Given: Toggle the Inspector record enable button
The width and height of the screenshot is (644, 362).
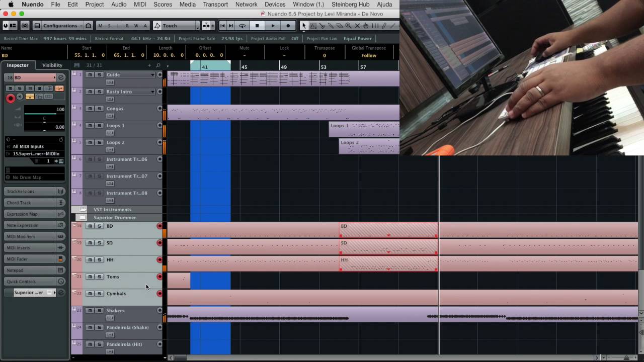Looking at the screenshot, I should click(10, 98).
